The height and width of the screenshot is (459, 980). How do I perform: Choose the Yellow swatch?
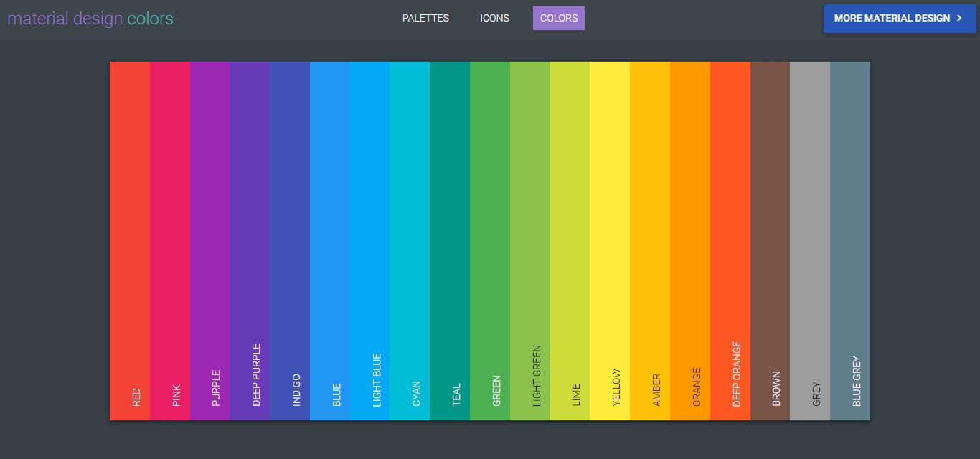tap(611, 241)
